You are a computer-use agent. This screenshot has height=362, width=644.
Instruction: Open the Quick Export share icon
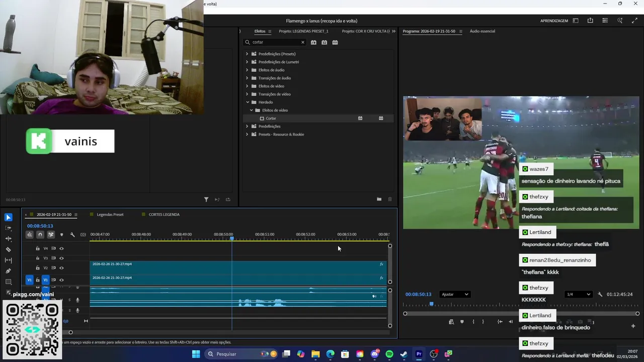coord(590,21)
